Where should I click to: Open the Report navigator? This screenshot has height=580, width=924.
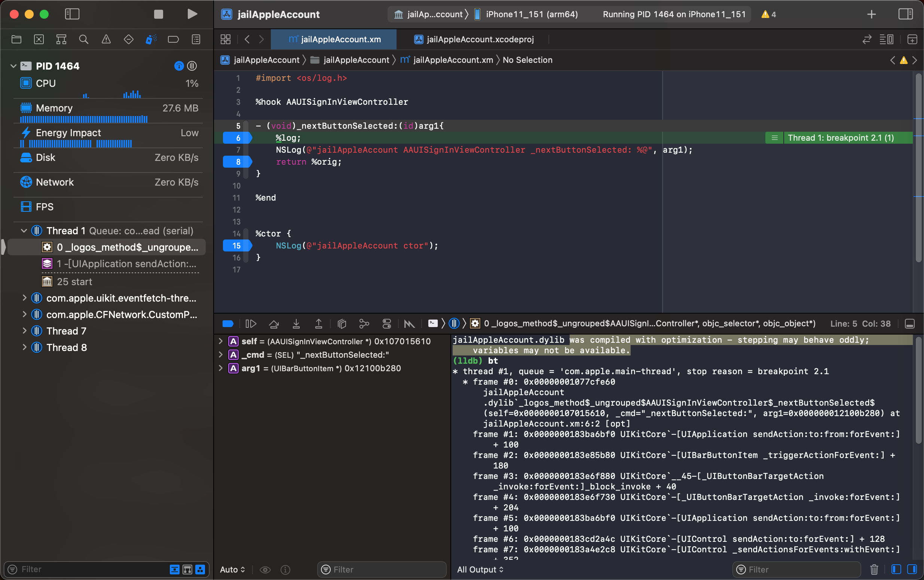pyautogui.click(x=196, y=39)
